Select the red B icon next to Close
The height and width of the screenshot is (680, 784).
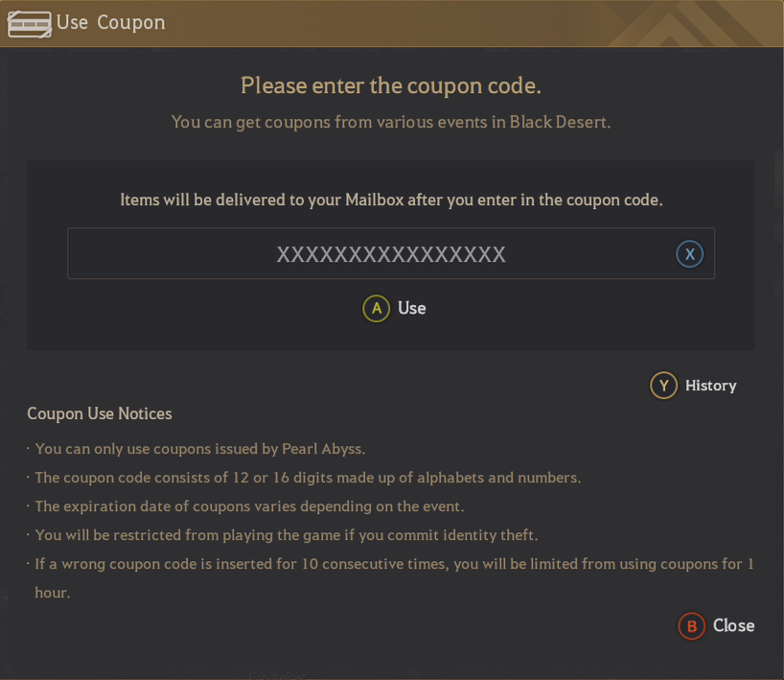(x=691, y=625)
